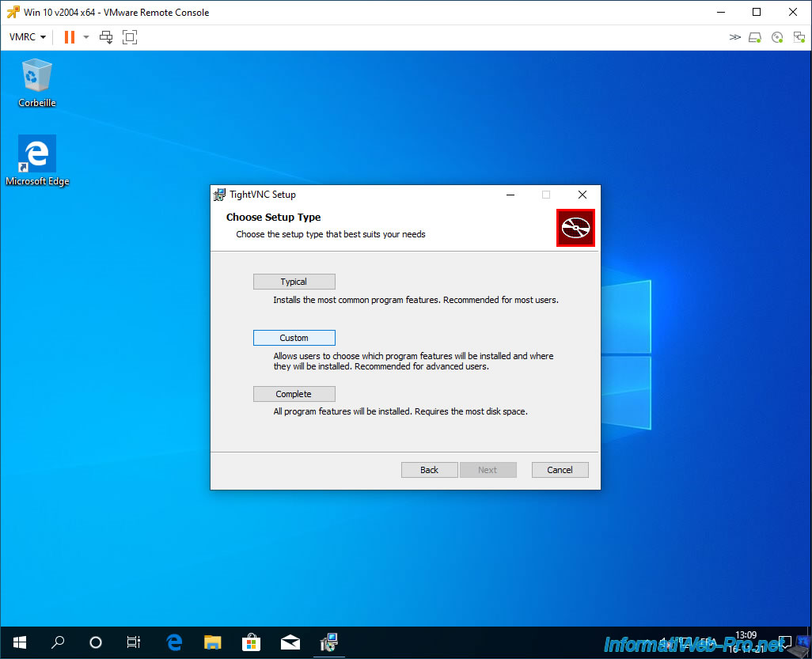Send Ctrl+Alt+Del to the VM
Image resolution: width=812 pixels, height=659 pixels.
click(106, 37)
